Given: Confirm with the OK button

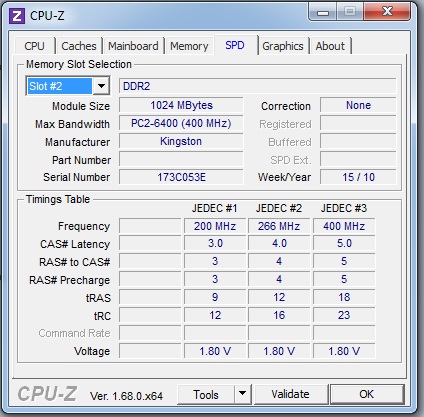Looking at the screenshot, I should pos(366,394).
